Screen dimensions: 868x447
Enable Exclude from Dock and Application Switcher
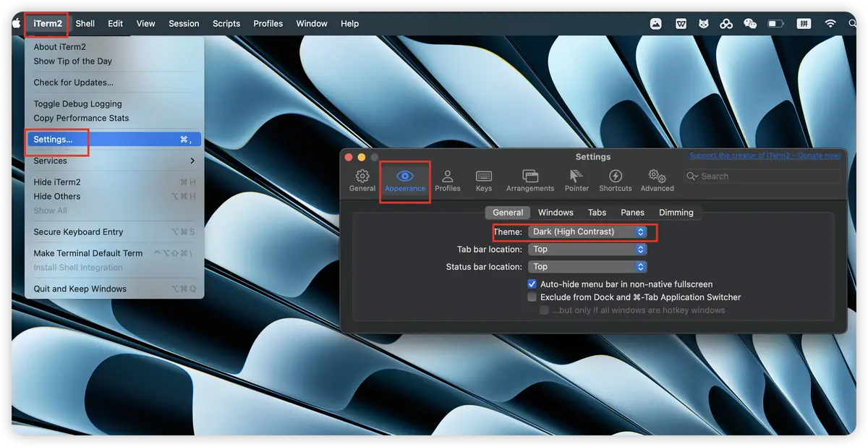point(532,297)
